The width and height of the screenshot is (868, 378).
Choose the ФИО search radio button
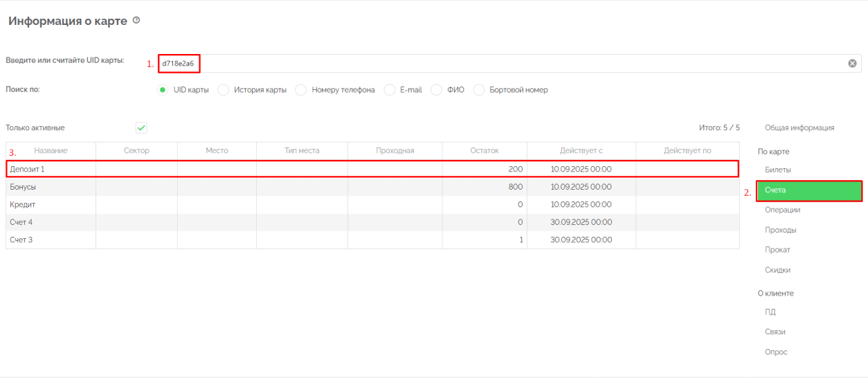pyautogui.click(x=437, y=90)
